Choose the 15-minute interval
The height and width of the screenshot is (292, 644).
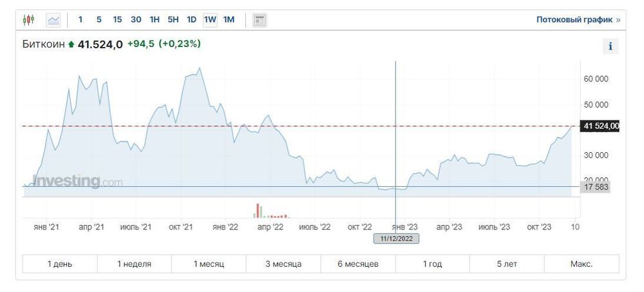coord(117,19)
